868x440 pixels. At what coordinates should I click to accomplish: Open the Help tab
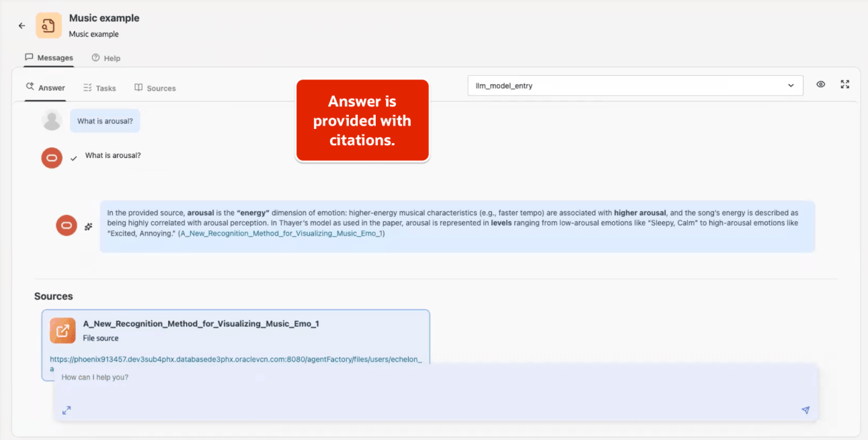(106, 58)
